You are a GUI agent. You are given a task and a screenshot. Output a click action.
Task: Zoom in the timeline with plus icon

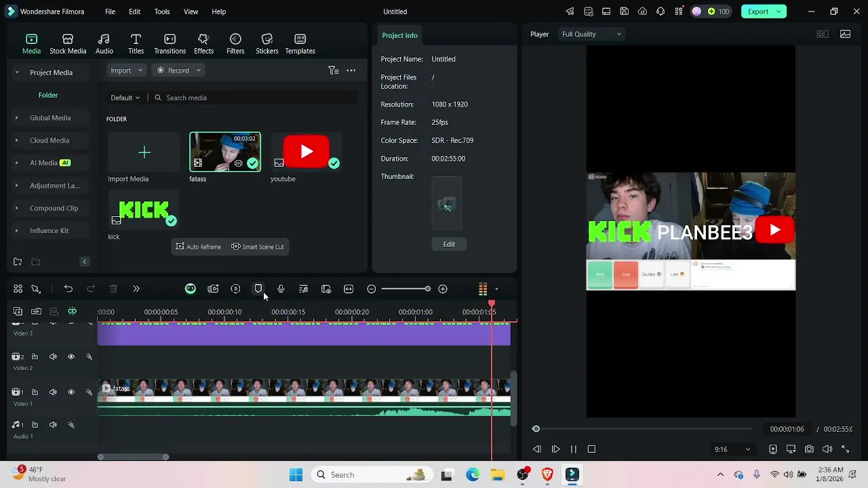click(x=443, y=289)
